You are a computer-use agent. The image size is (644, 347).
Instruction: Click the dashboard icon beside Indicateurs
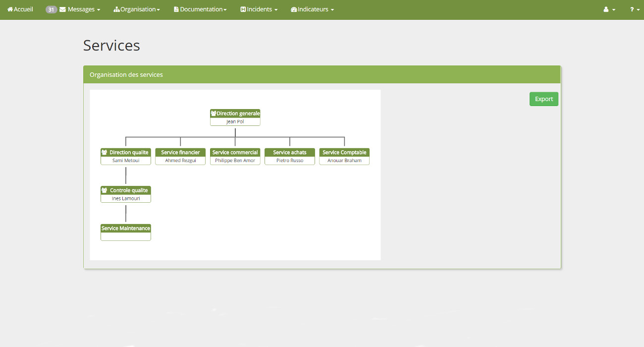pos(294,9)
